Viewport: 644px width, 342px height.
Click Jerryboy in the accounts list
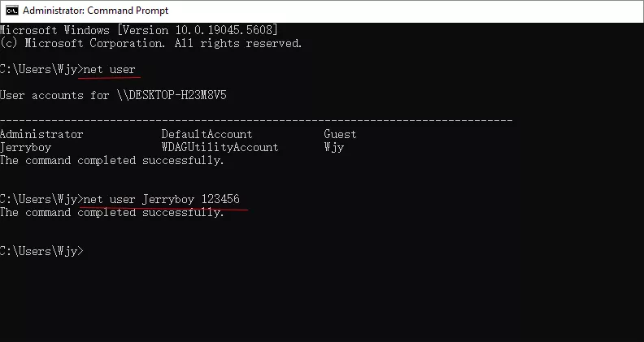point(25,147)
